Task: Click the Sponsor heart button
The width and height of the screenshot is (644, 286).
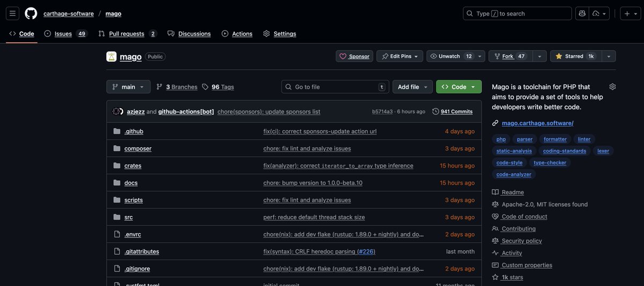Action: [355, 56]
